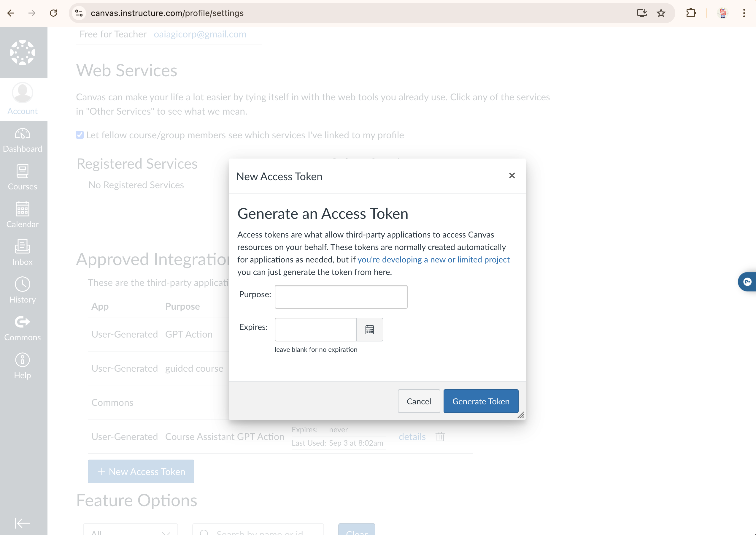
Task: Open the browser extensions icon
Action: coord(690,13)
